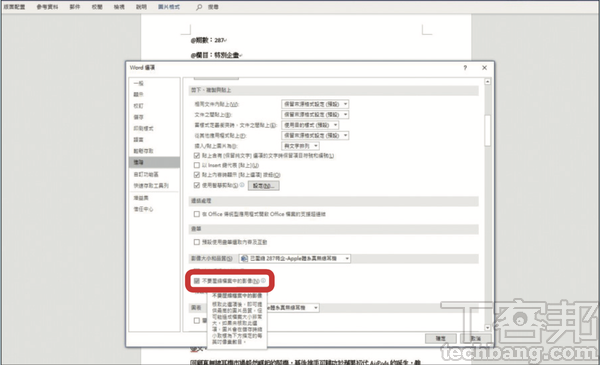Open the 參考資料 ribbon tab
This screenshot has width=600, height=365.
click(47, 7)
